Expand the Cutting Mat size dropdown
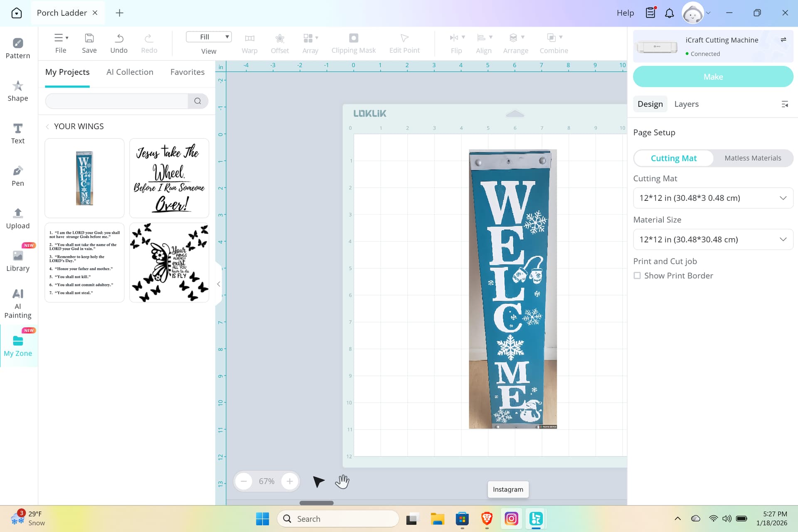Screen dimensions: 798x532 point(713,198)
